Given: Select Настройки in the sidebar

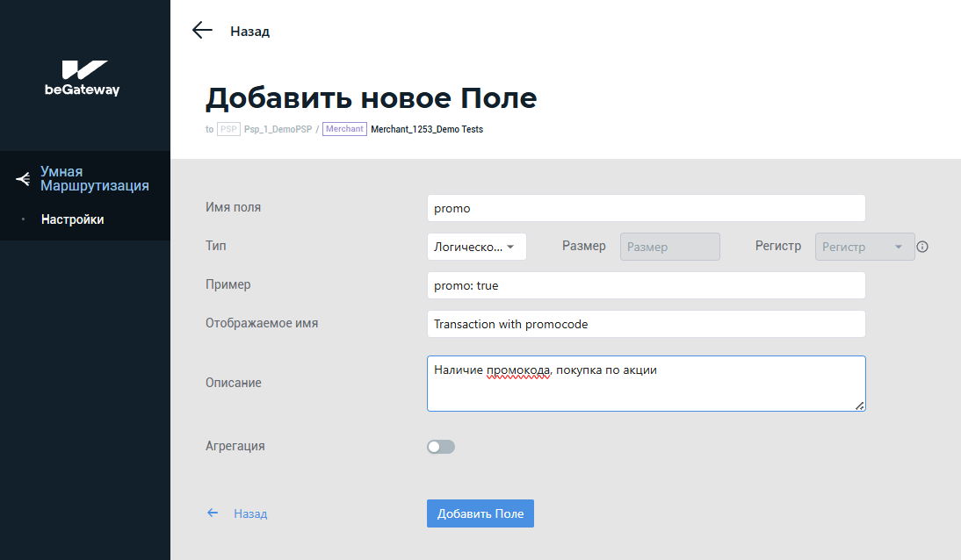Looking at the screenshot, I should [x=72, y=219].
